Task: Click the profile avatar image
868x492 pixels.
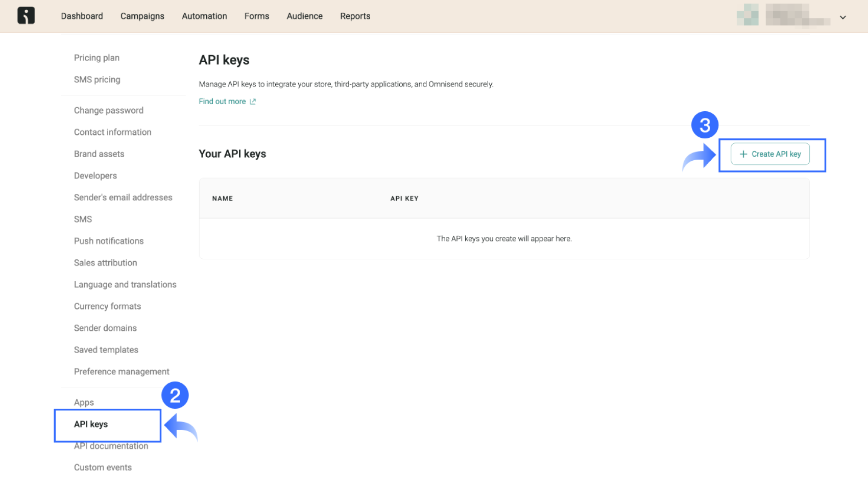Action: [748, 15]
